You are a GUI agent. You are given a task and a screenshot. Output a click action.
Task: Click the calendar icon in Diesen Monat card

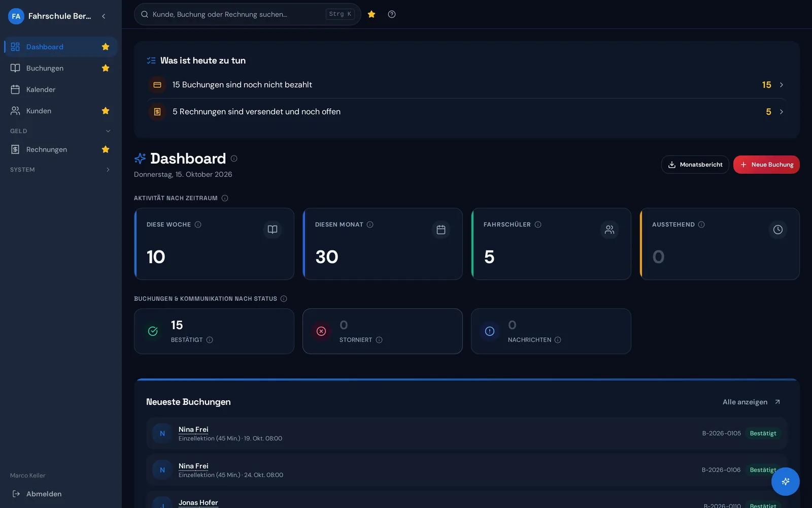tap(441, 230)
